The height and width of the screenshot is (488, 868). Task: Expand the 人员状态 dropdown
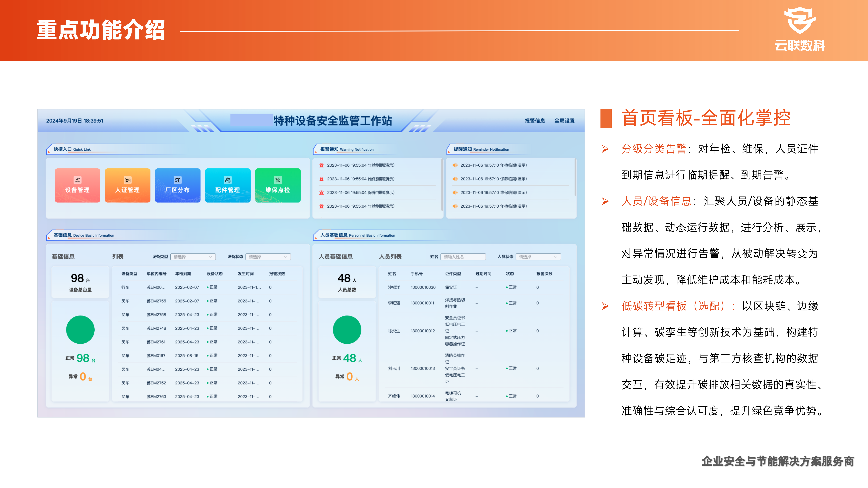click(x=538, y=257)
